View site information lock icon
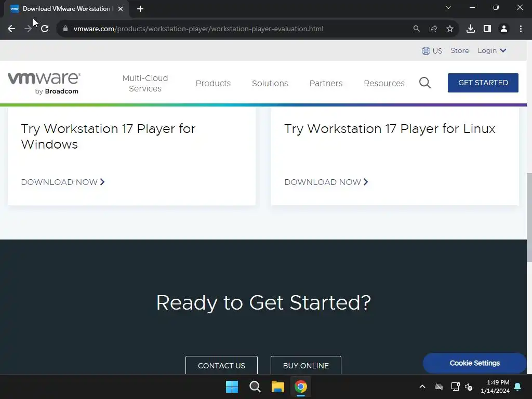Viewport: 532px width, 399px height. 65,29
